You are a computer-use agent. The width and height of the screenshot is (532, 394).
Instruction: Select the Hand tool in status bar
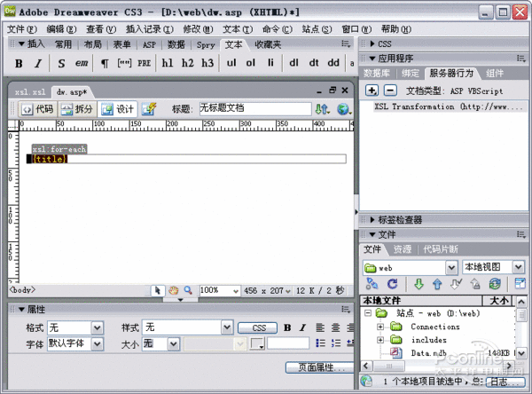174,290
